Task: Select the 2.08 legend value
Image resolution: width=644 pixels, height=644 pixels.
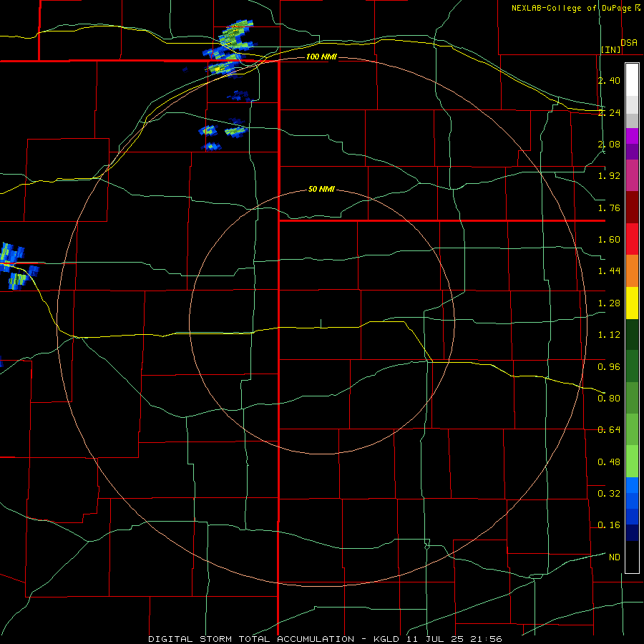Action: tap(609, 144)
